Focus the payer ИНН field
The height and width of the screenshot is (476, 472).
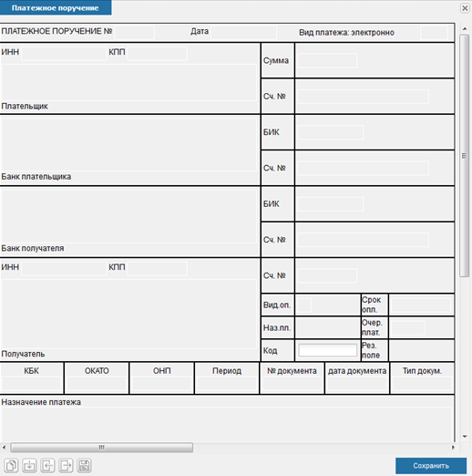64,54
